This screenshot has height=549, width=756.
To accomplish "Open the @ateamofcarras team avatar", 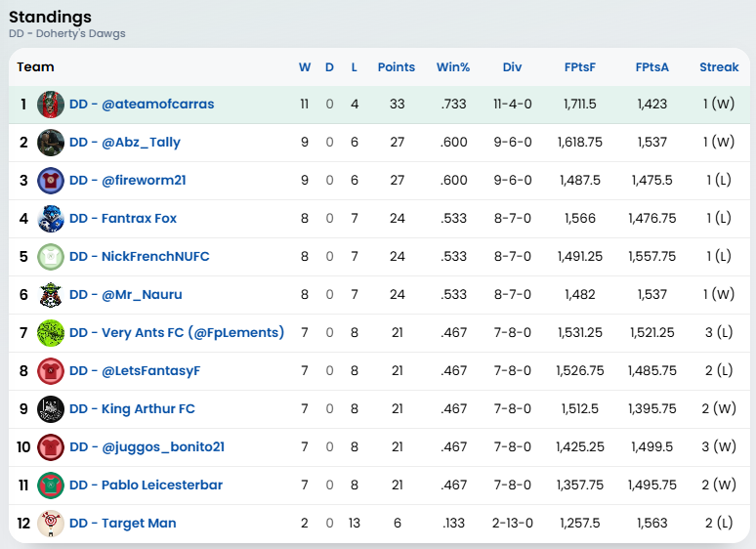I will click(x=51, y=105).
